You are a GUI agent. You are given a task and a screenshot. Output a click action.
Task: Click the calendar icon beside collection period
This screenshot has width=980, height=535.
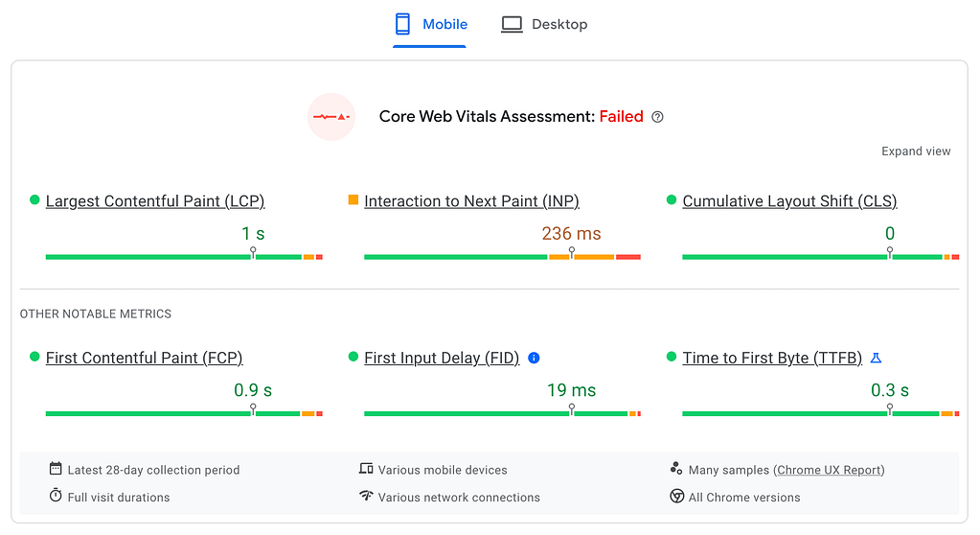click(x=56, y=469)
